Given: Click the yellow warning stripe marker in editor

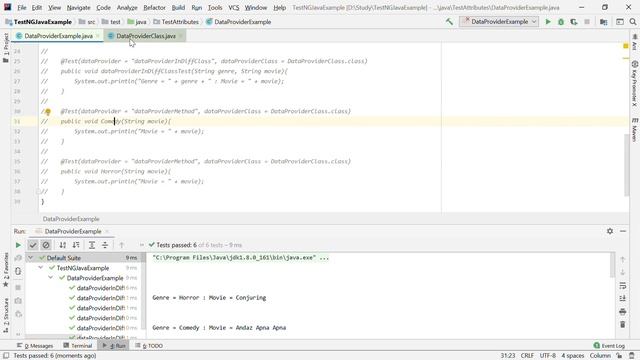Looking at the screenshot, I should click(x=626, y=58).
